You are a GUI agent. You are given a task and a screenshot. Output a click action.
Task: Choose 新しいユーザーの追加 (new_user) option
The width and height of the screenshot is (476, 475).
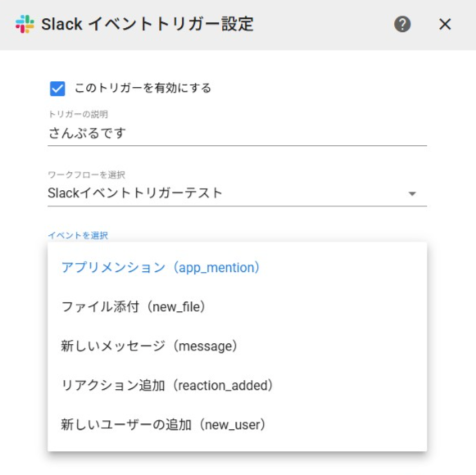(163, 424)
